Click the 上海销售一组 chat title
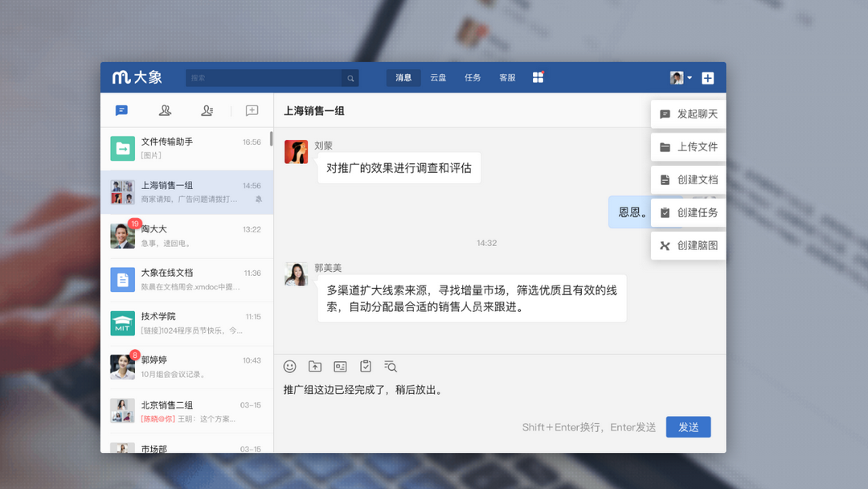This screenshot has width=868, height=489. pos(314,111)
